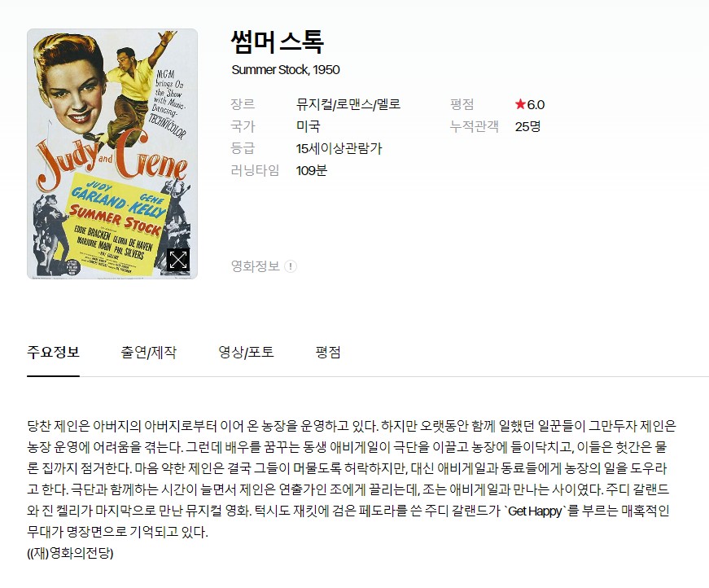Click the country value 미국
709x588 pixels.
click(x=309, y=126)
